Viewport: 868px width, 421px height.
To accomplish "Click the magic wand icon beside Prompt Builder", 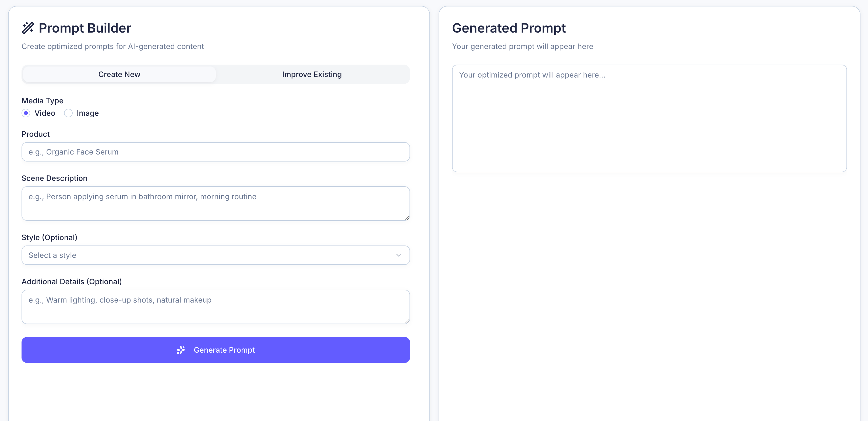I will (x=28, y=28).
